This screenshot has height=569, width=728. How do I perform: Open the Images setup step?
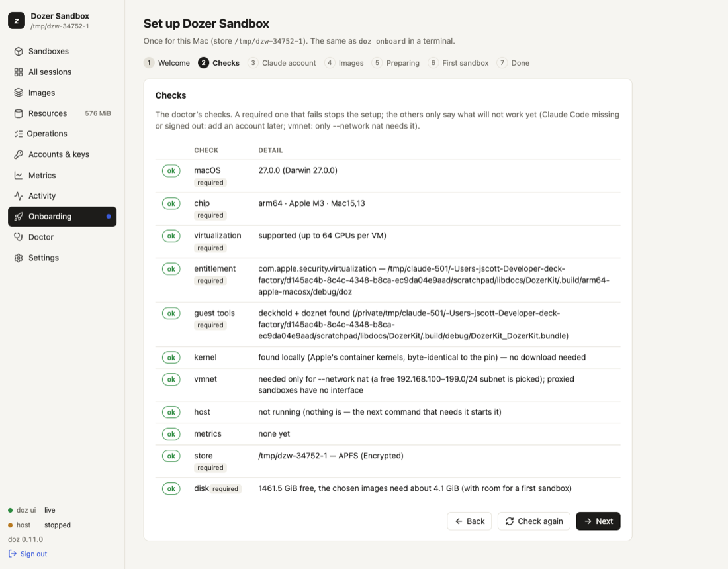tap(344, 63)
